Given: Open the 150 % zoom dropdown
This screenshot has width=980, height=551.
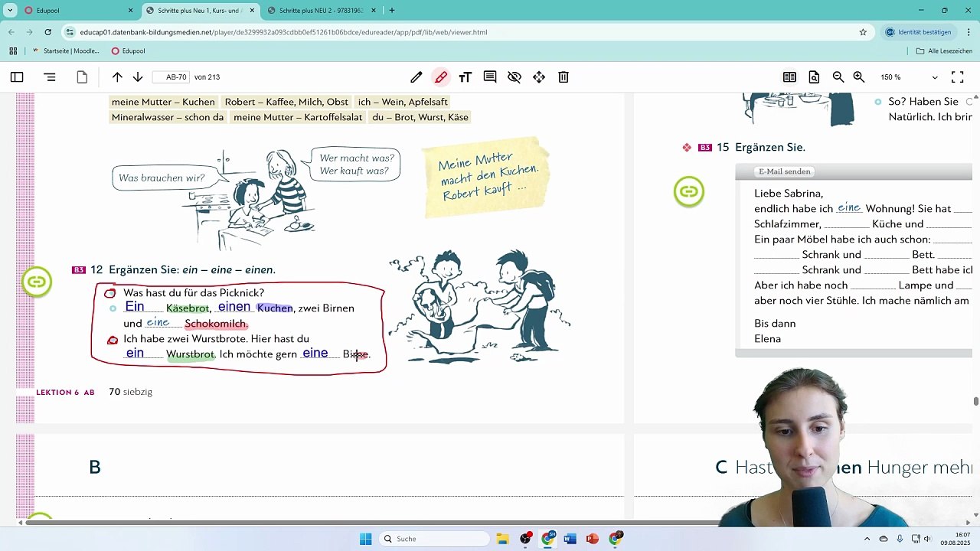Looking at the screenshot, I should click(x=909, y=77).
